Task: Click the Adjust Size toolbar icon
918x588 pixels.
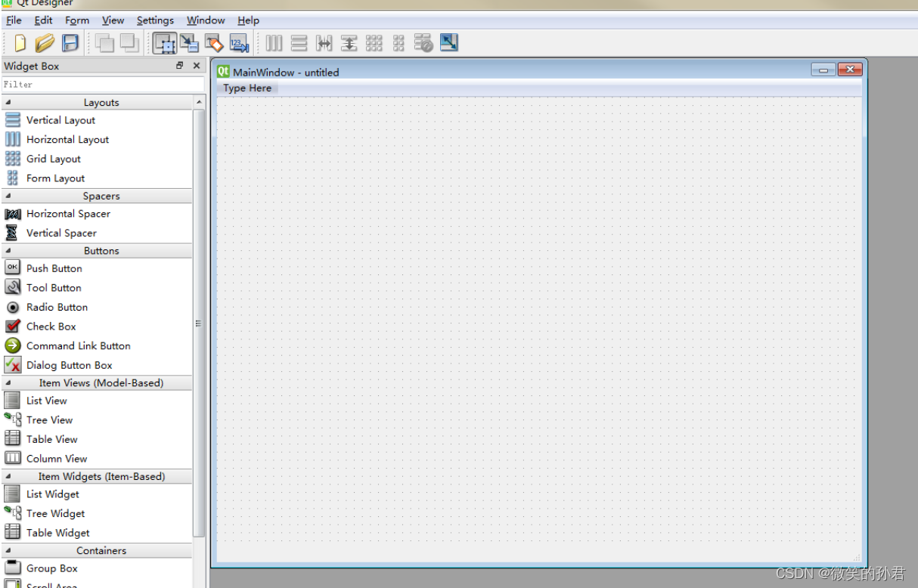Action: click(449, 43)
